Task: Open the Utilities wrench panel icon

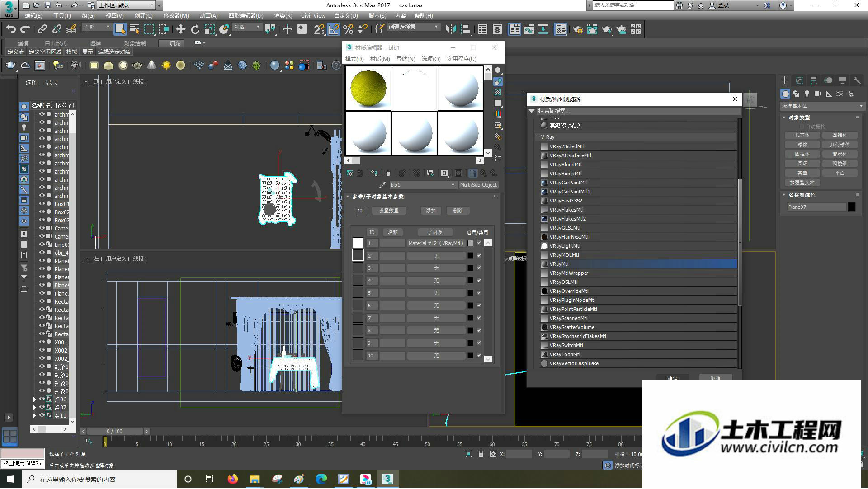Action: pyautogui.click(x=857, y=80)
